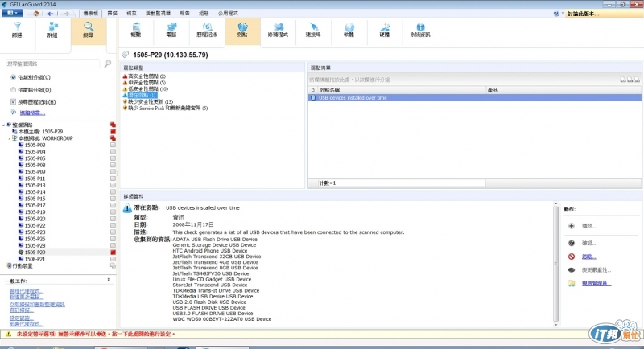The height and width of the screenshot is (349, 644).
Task: Go back with the blue left arrow
Action: [x=51, y=14]
